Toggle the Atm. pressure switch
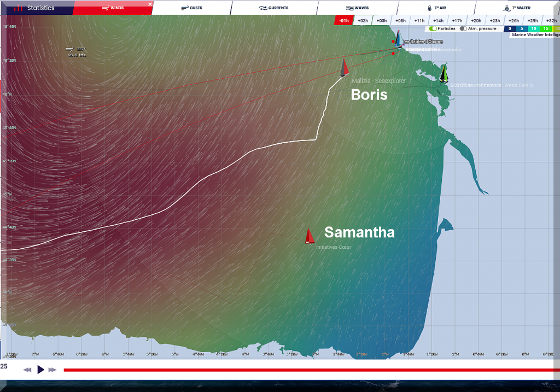The height and width of the screenshot is (392, 560). tap(463, 28)
